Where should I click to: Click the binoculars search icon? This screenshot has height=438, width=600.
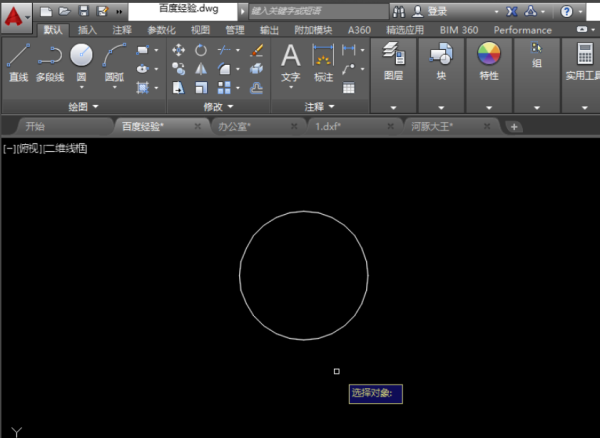(399, 12)
